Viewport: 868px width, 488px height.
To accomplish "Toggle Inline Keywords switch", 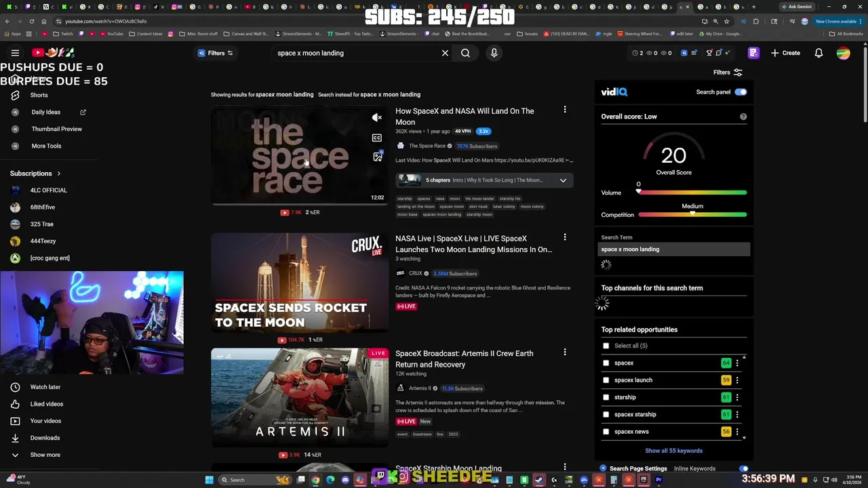I will [x=744, y=468].
